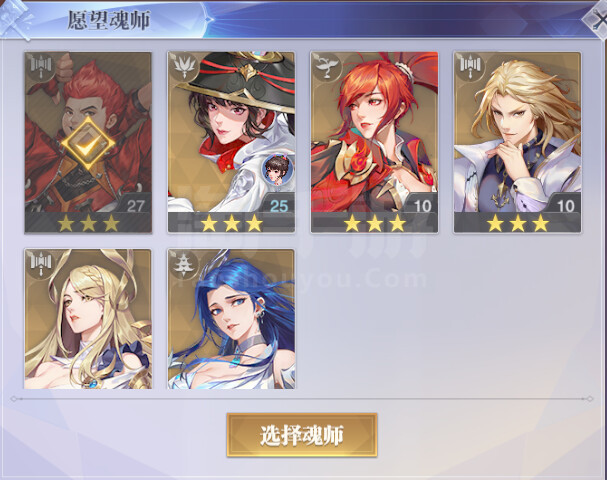Select the black-hat swordswoman card
The height and width of the screenshot is (480, 607).
point(231,142)
